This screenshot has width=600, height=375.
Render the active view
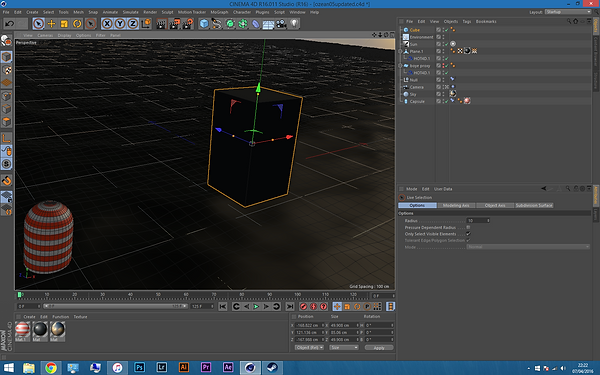[161, 24]
